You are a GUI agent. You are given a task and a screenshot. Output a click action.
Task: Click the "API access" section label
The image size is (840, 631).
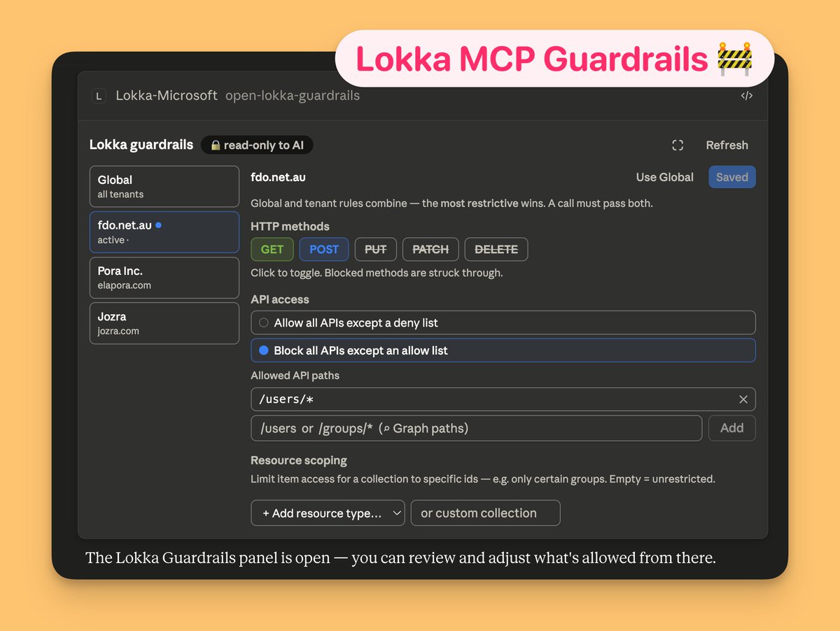click(280, 299)
